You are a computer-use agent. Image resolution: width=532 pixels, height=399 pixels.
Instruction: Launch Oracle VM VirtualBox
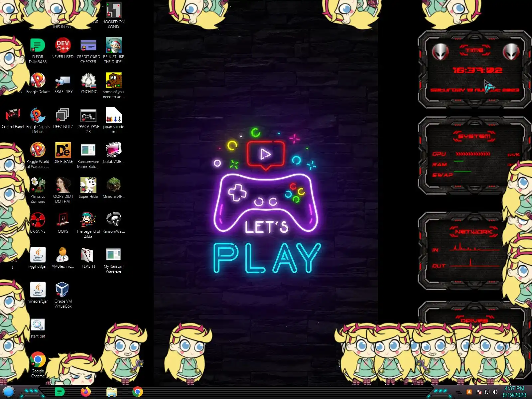[x=63, y=295]
